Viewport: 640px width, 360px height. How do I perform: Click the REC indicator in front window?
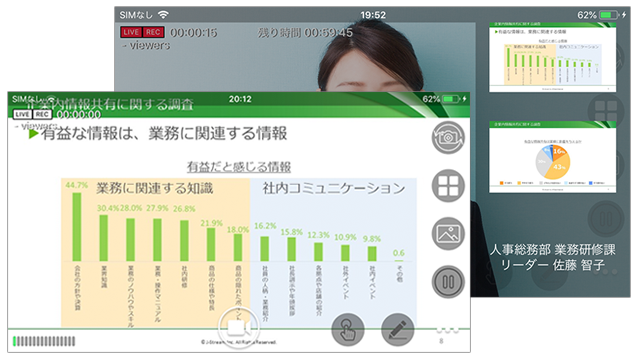coord(42,114)
